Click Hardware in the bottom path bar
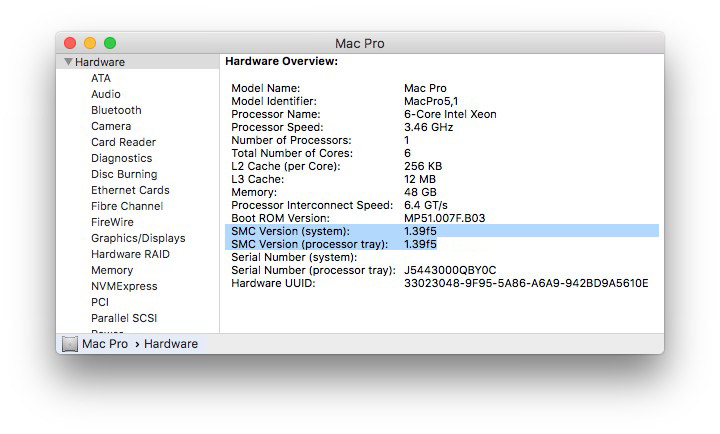 [171, 344]
